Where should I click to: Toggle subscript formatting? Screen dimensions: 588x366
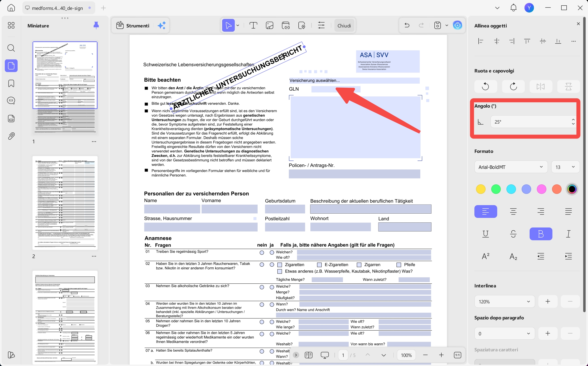click(513, 256)
